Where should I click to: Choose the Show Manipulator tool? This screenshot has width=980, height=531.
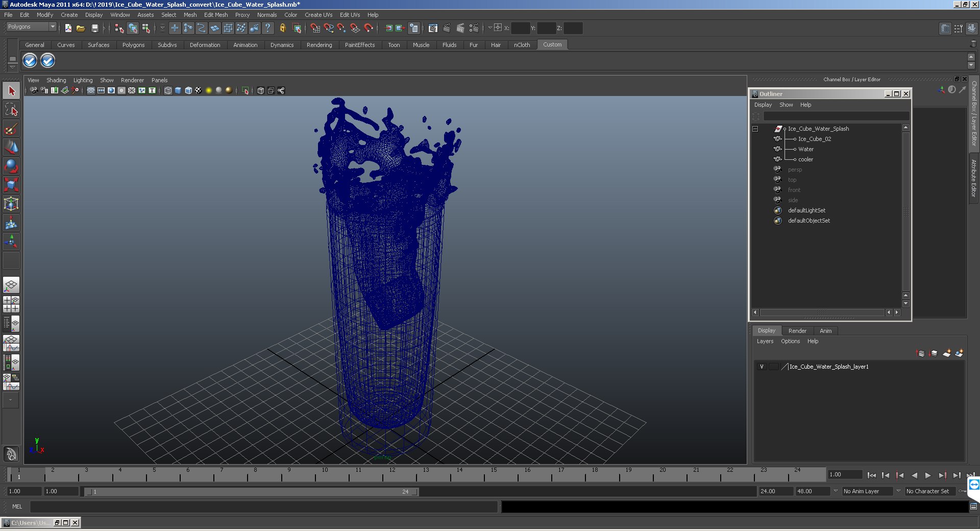tap(11, 242)
